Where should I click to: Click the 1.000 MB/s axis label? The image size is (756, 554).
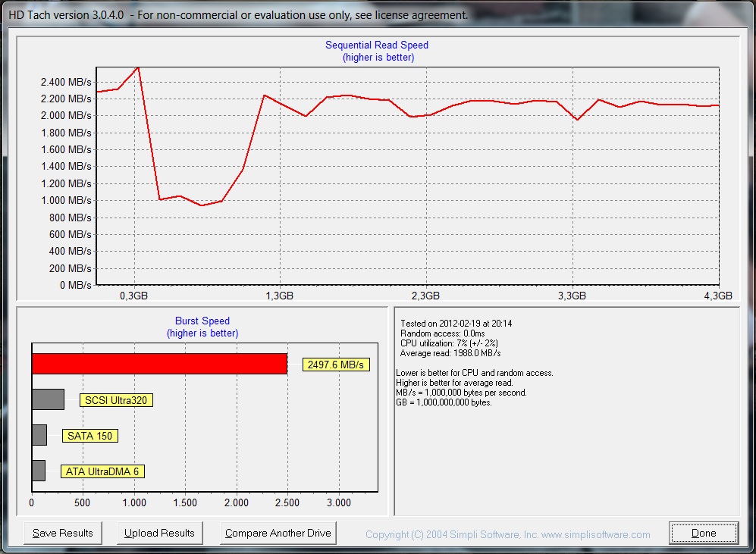coord(66,200)
